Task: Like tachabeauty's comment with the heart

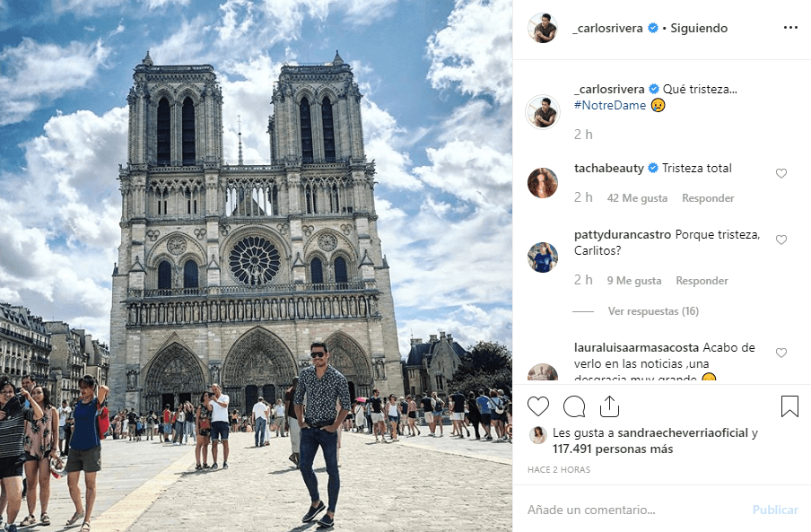Action: coord(781,173)
